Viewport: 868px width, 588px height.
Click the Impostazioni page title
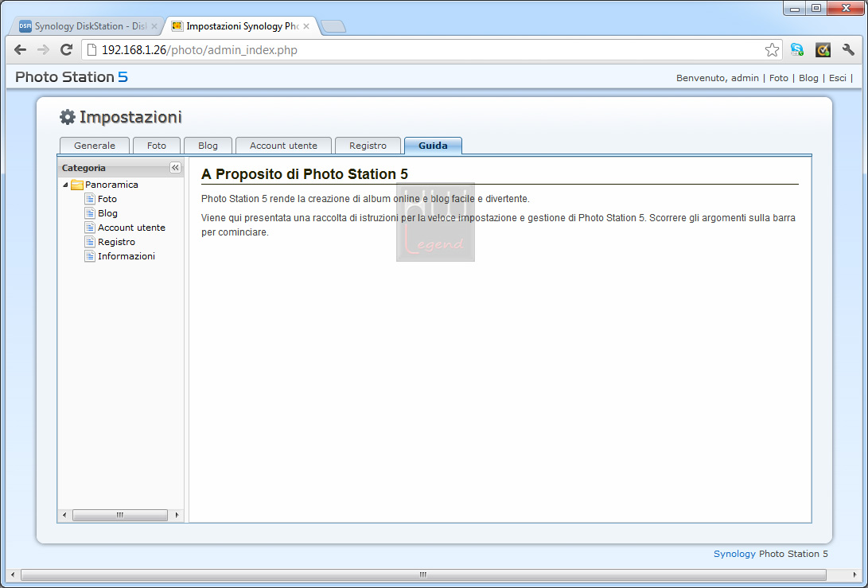130,117
